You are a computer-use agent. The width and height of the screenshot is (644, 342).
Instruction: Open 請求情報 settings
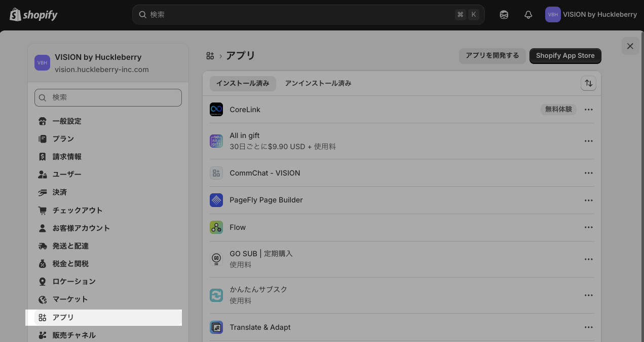pyautogui.click(x=108, y=157)
